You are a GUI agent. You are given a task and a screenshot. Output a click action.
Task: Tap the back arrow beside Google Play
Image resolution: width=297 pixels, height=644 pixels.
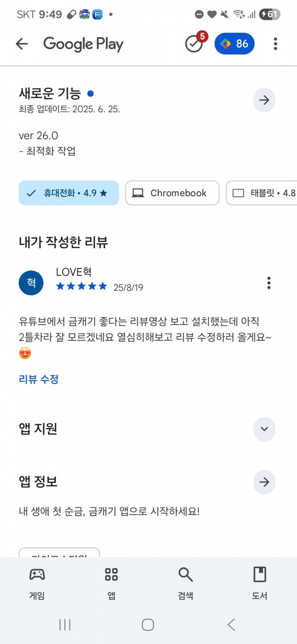pyautogui.click(x=22, y=44)
